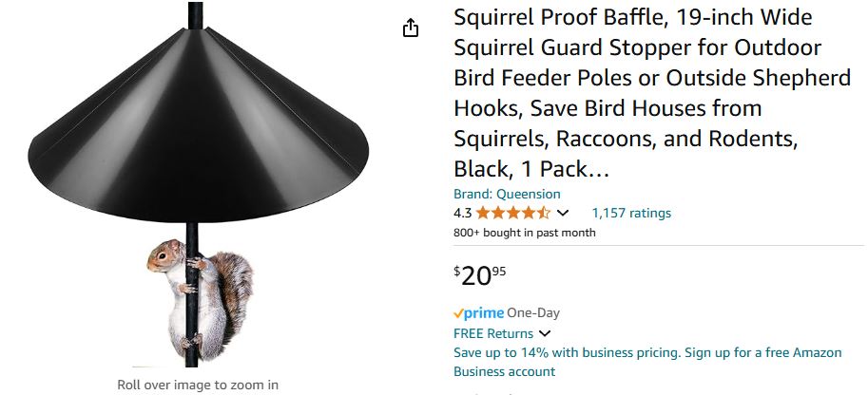Open the Save up to 14% business pricing link

point(647,352)
